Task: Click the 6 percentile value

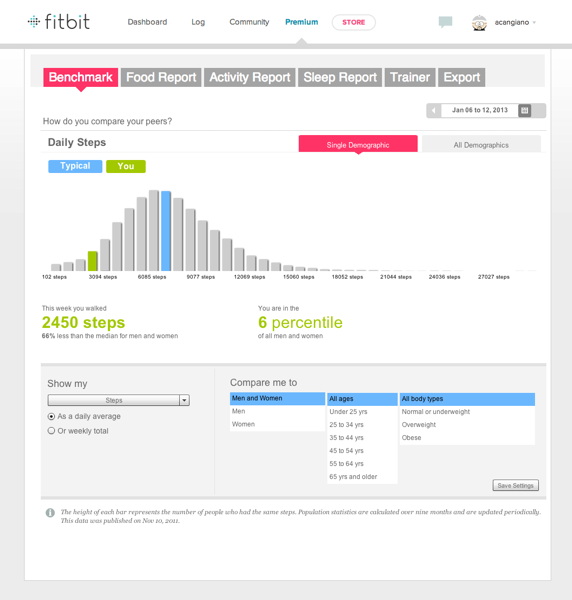Action: [300, 323]
